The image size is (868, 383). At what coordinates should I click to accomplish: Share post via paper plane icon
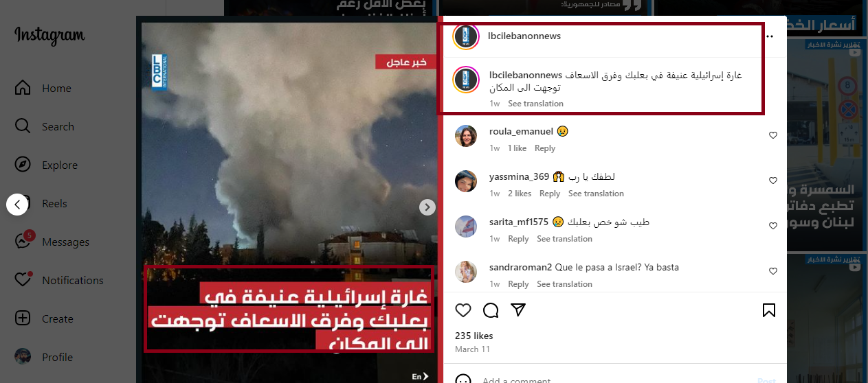518,310
